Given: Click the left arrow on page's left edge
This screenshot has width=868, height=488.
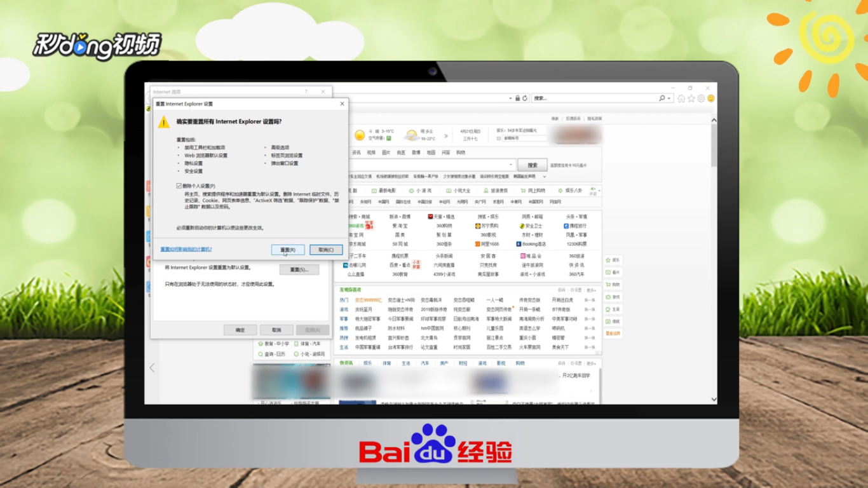Looking at the screenshot, I should (x=152, y=368).
